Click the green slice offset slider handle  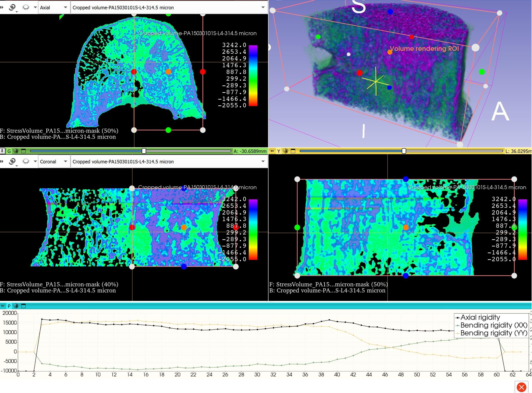tap(144, 151)
